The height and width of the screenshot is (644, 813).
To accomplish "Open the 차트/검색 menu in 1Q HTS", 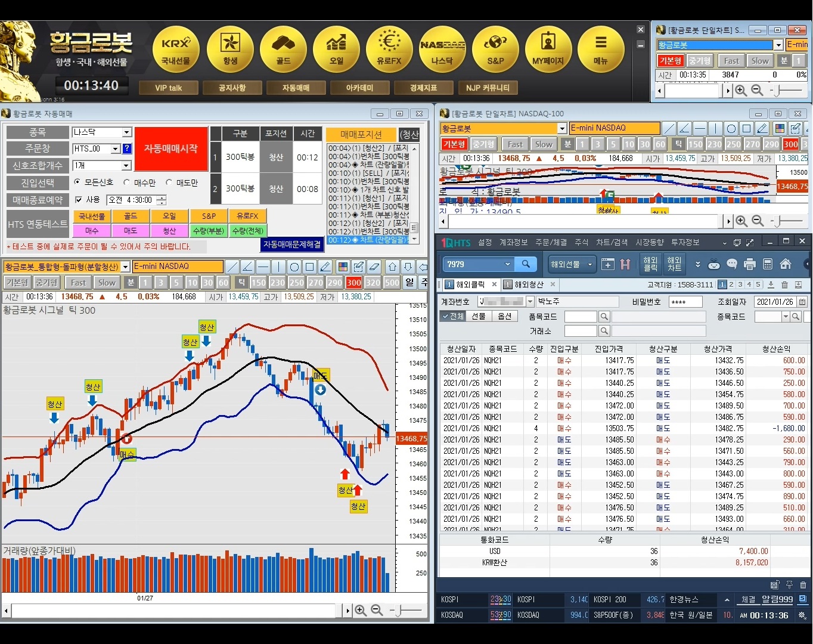I will pyautogui.click(x=612, y=242).
